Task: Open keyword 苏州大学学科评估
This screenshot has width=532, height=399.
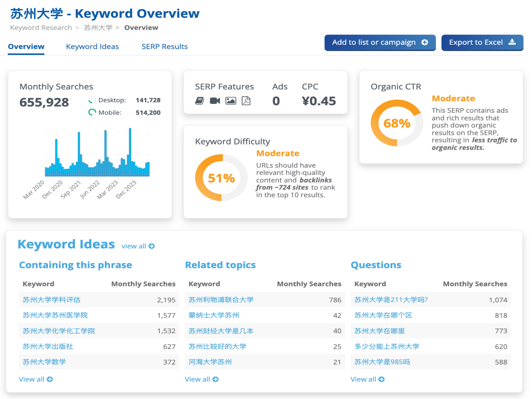Action: (x=52, y=300)
